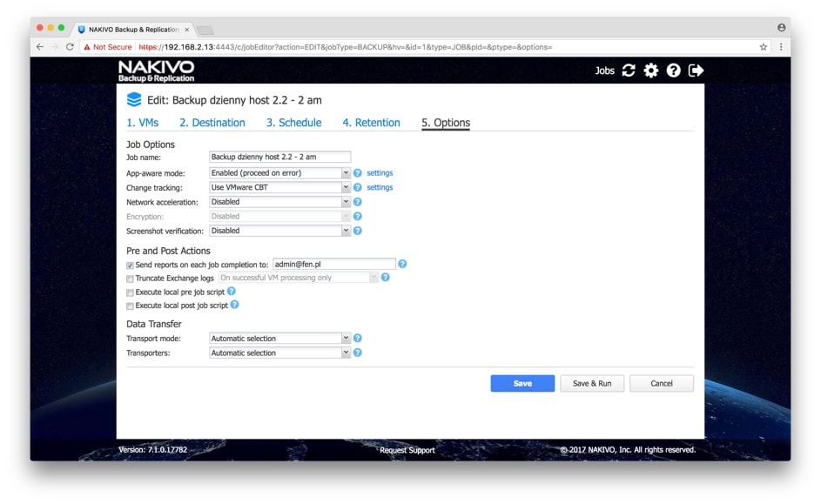Click the browser back arrow
This screenshot has height=504, width=821.
(40, 47)
